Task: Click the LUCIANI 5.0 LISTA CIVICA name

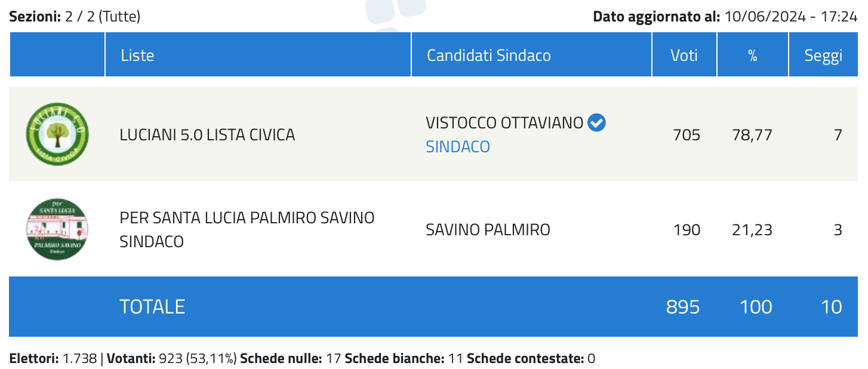Action: click(207, 135)
